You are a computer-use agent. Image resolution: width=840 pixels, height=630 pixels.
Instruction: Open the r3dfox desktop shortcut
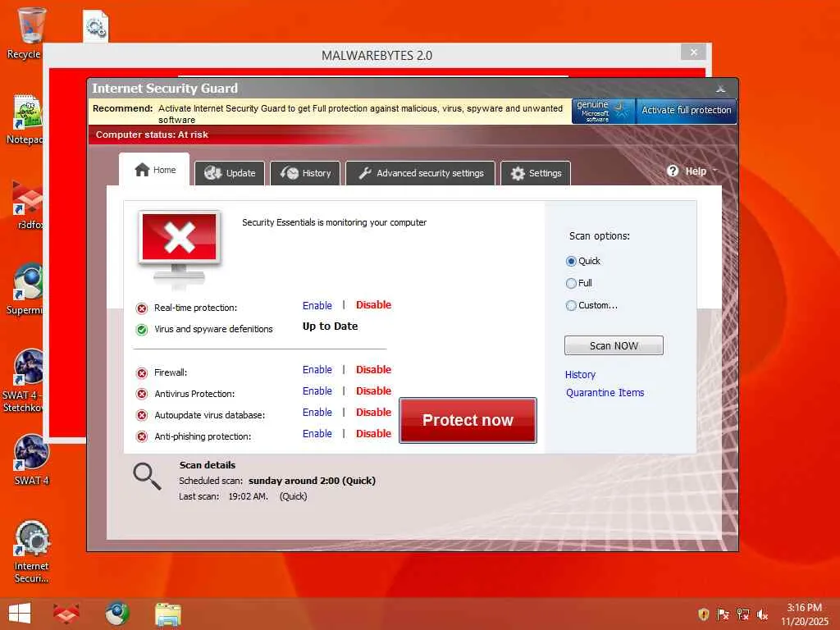point(27,204)
